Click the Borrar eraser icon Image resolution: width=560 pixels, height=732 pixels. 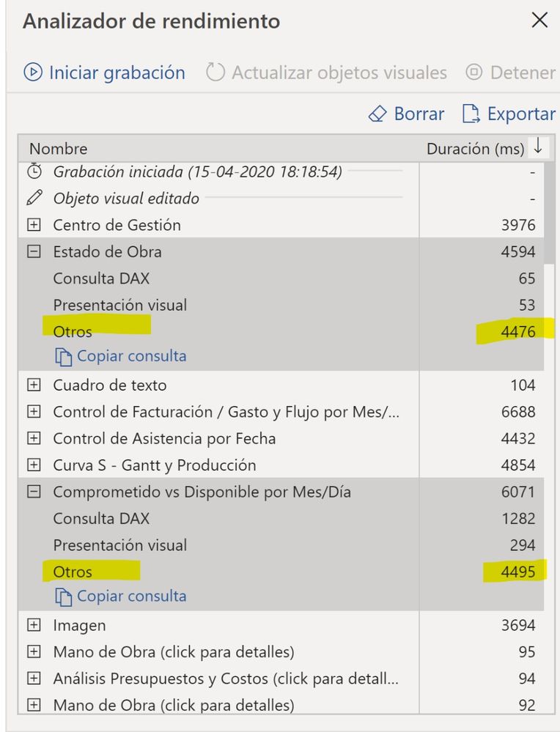click(x=377, y=114)
